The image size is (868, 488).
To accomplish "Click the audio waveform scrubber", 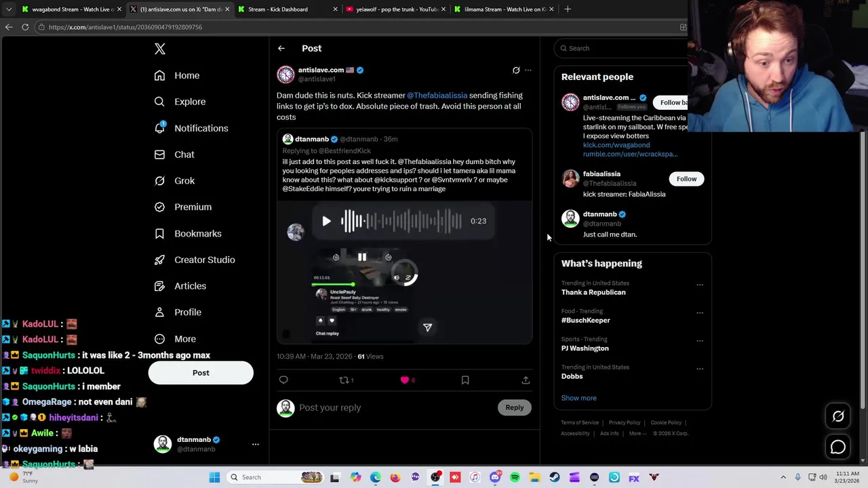I will (401, 221).
